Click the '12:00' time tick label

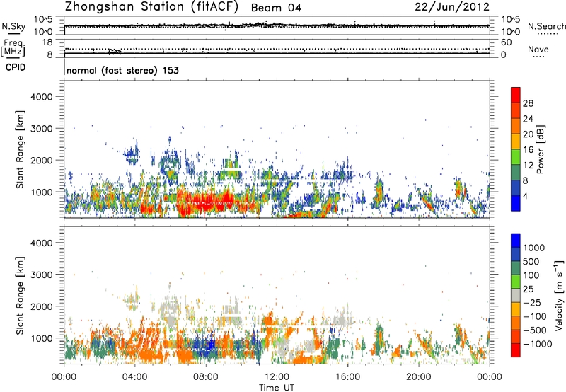(277, 377)
